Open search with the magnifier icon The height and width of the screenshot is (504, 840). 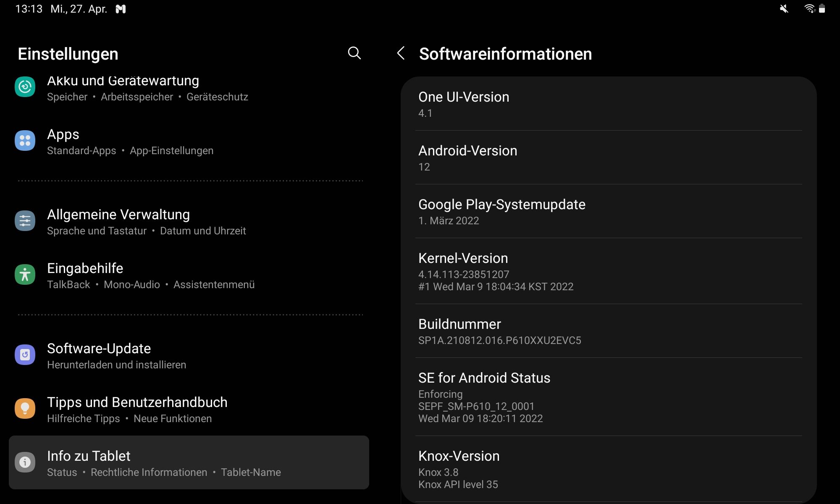coord(354,53)
